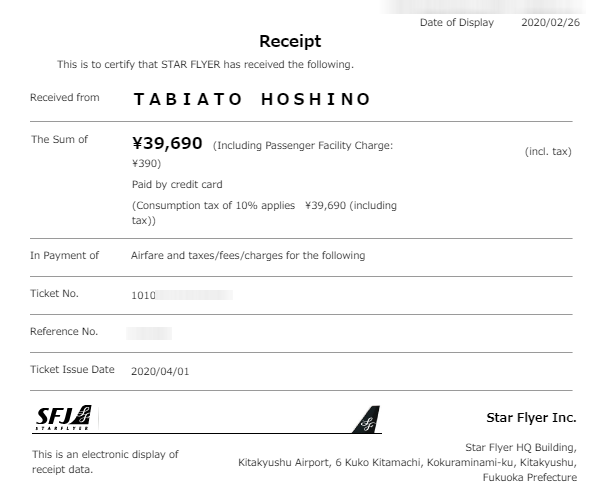Select the ticket issue date 2020/04/01

(x=160, y=370)
